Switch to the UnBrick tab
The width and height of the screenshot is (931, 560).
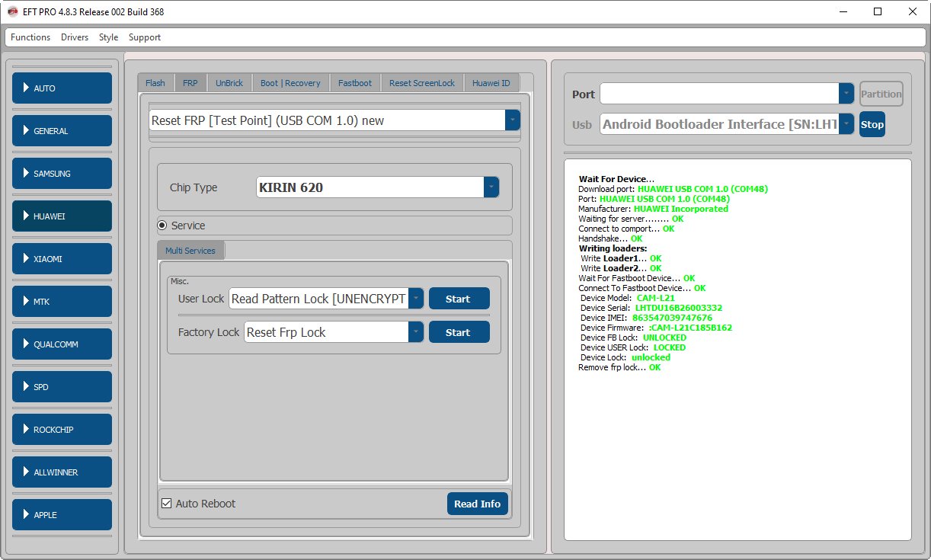coord(229,83)
